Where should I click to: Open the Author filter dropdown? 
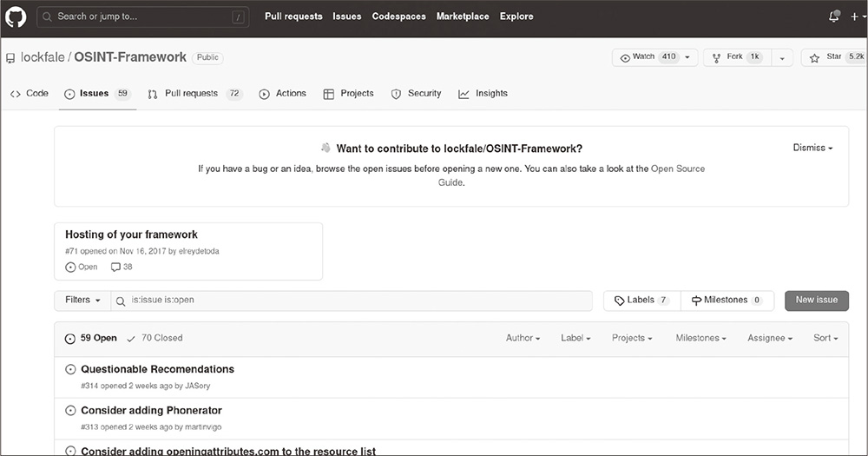[x=523, y=338]
